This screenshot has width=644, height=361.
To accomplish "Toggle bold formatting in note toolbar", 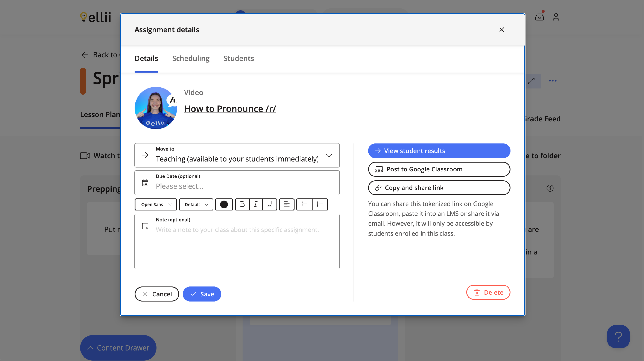I will [x=242, y=204].
